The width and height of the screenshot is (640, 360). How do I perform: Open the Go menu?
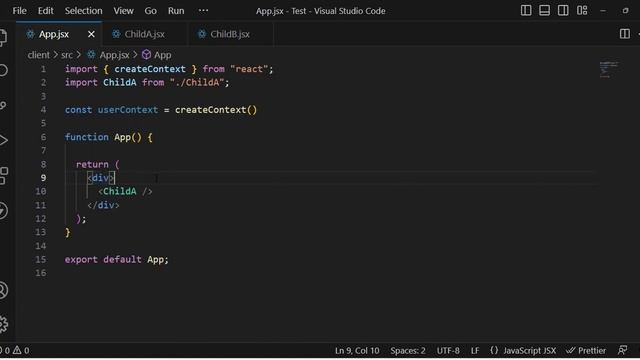[150, 11]
